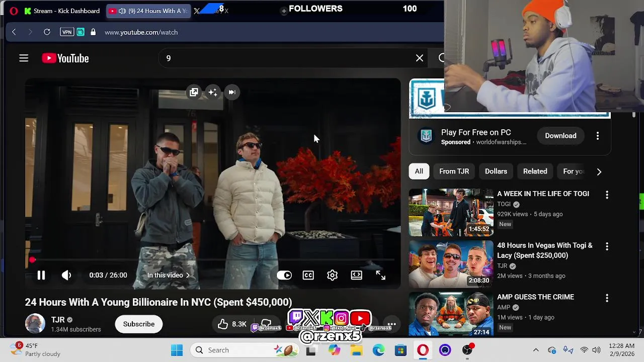The image size is (644, 362).
Task: Open the weather widget showing 45°F
Action: pyautogui.click(x=36, y=350)
